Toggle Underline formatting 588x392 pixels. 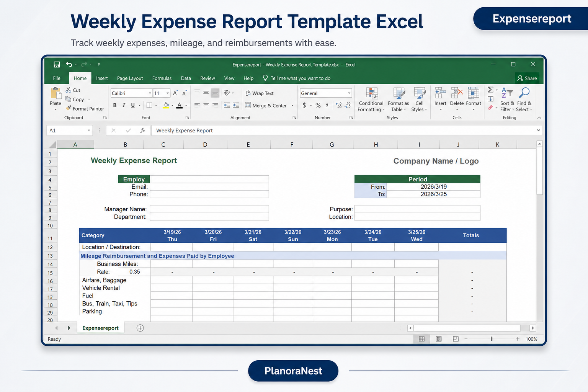(133, 105)
